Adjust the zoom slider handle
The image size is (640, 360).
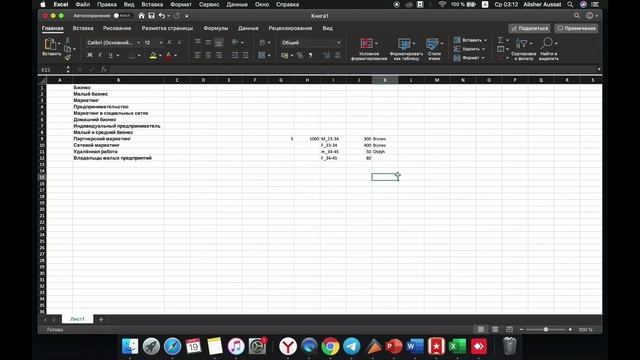point(545,329)
